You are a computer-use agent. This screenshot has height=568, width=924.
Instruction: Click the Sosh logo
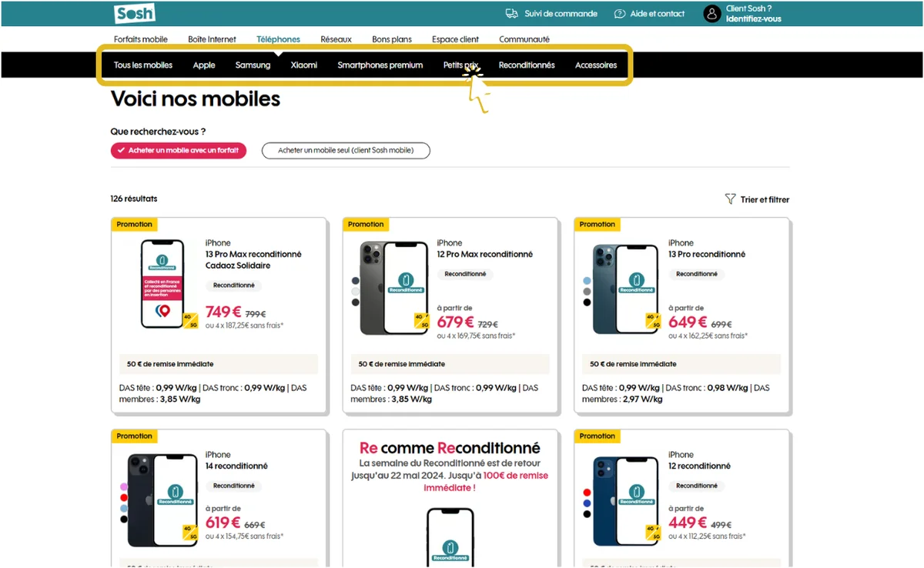(x=135, y=13)
